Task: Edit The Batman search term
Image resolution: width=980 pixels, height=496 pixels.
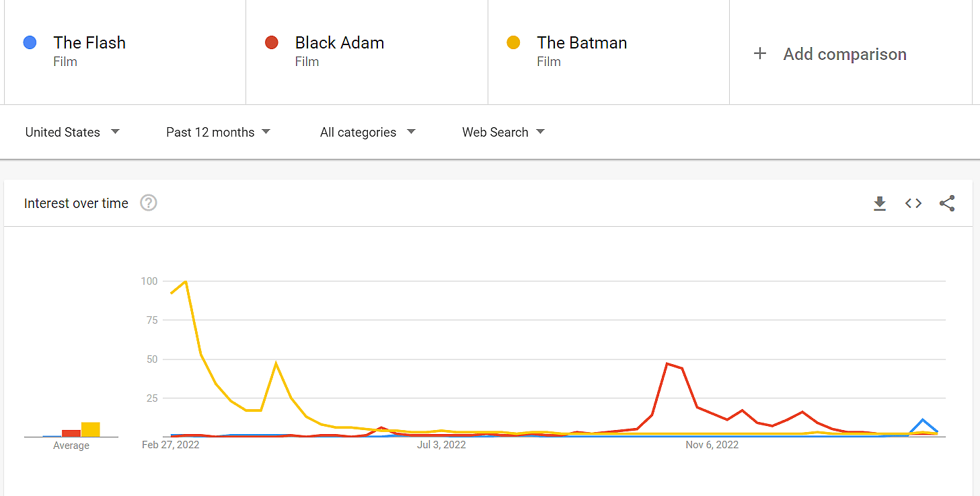Action: pos(582,43)
